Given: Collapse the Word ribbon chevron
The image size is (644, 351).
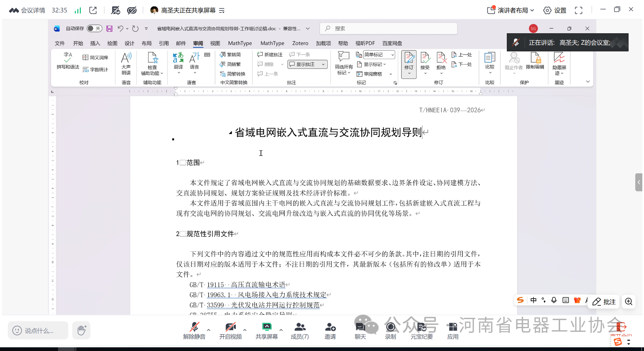Looking at the screenshot, I should click(x=588, y=82).
